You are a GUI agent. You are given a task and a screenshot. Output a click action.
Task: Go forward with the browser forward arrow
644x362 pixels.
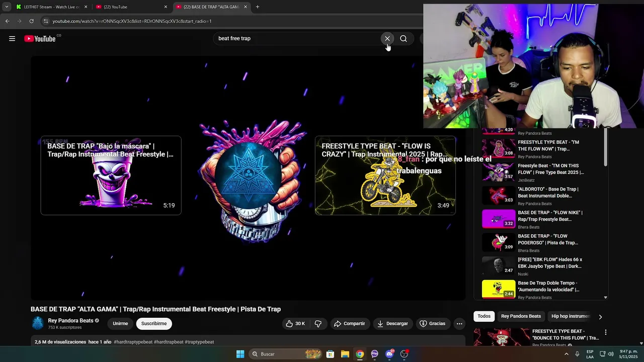click(19, 21)
